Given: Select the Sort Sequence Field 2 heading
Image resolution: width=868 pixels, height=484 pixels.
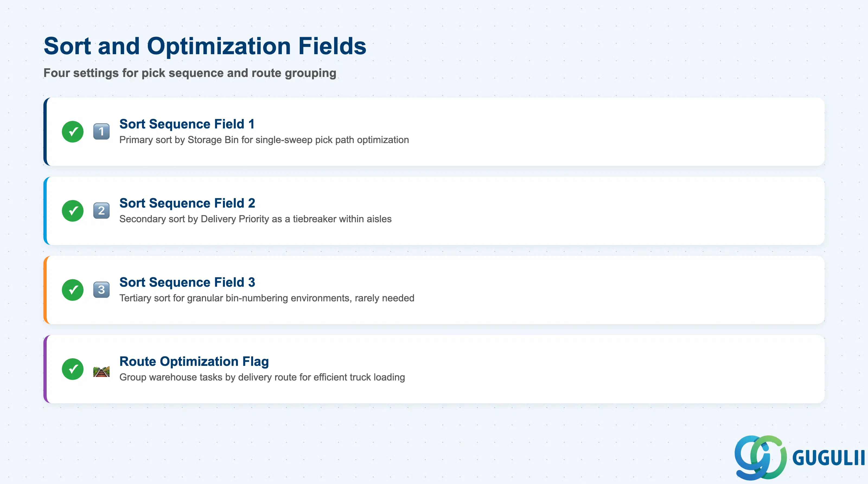Looking at the screenshot, I should point(187,203).
